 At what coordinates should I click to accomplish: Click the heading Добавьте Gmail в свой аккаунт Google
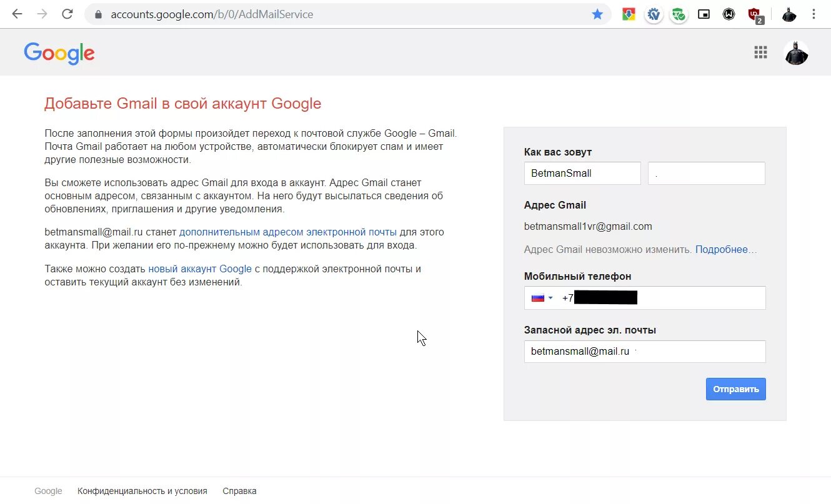tap(182, 104)
